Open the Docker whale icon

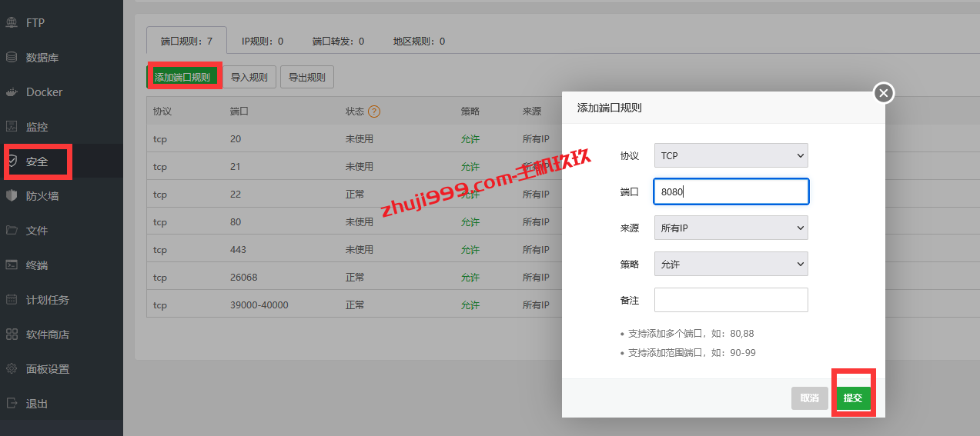pyautogui.click(x=12, y=92)
